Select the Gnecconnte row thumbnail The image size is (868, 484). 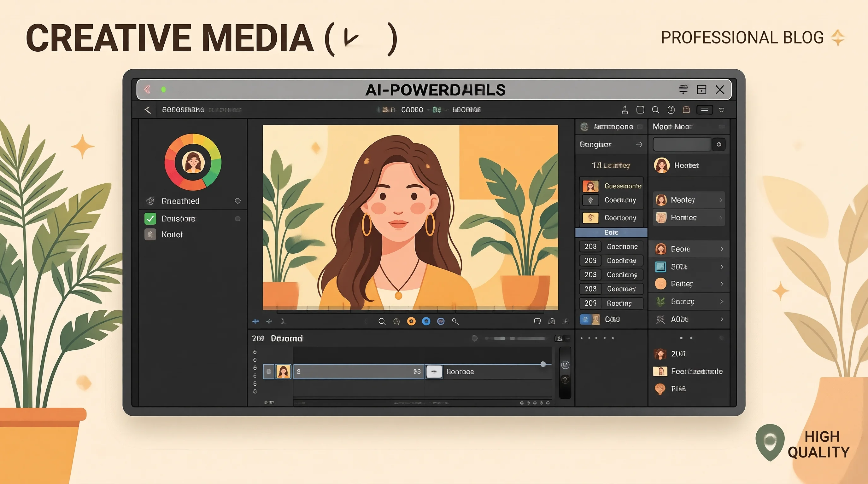591,186
